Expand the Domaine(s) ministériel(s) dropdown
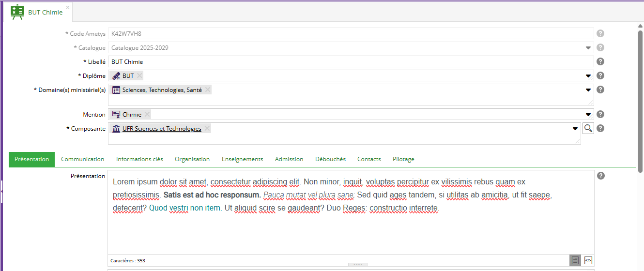Viewport: 644px width, 271px height. [x=588, y=90]
